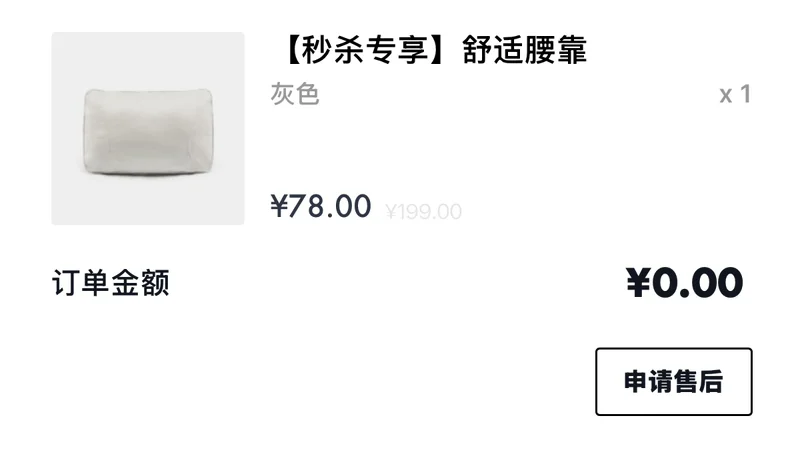Click the 申请售后 button

(673, 381)
